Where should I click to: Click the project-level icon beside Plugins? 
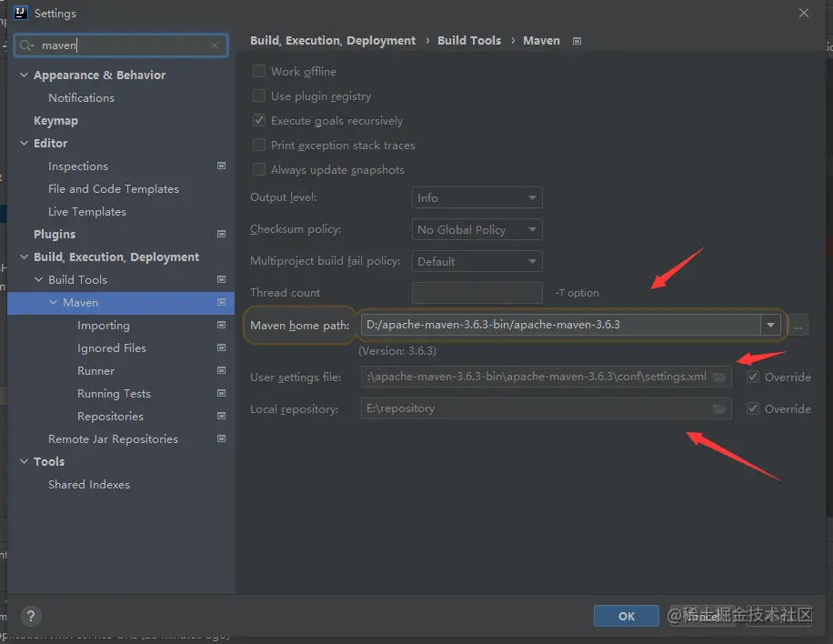click(222, 234)
